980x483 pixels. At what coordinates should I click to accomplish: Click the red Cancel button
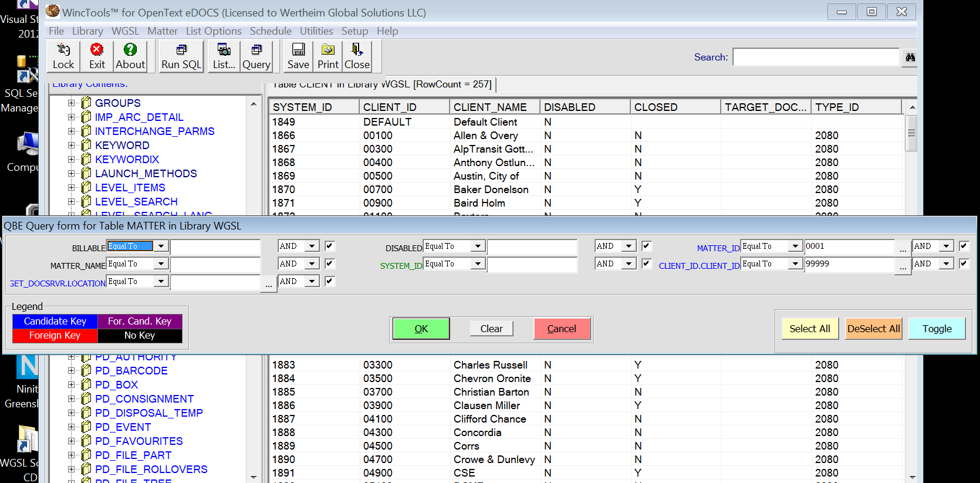pos(562,329)
